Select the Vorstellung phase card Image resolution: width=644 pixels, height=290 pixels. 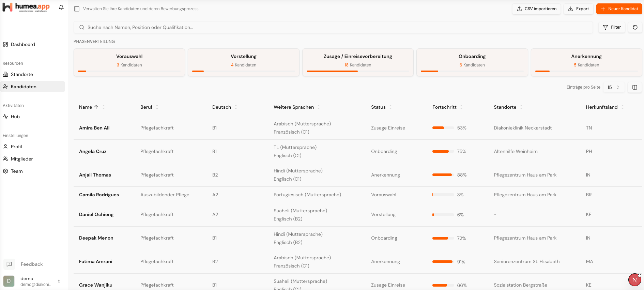244,62
